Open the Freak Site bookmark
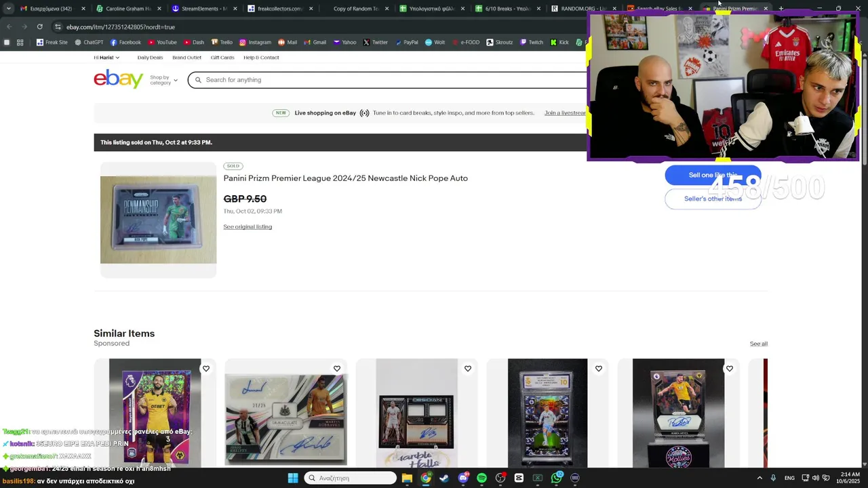Viewport: 868px width, 488px height. click(52, 42)
